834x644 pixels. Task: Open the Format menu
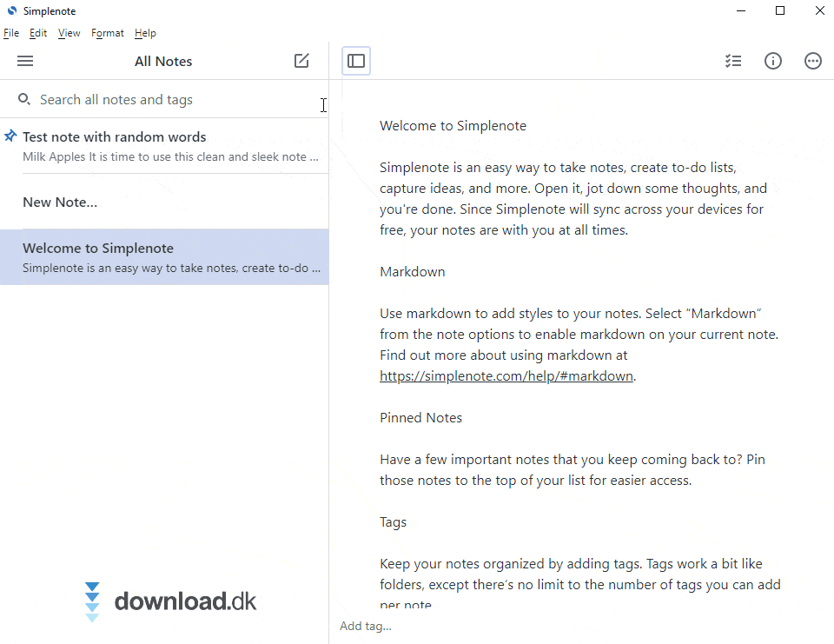coord(108,33)
